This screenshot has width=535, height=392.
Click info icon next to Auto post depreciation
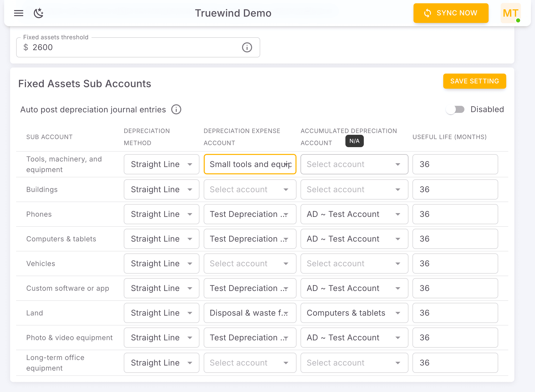tap(176, 109)
